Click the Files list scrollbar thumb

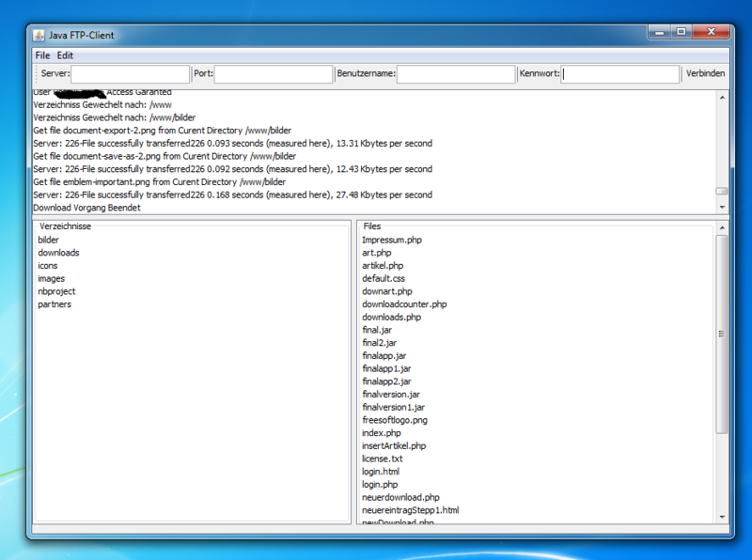tap(722, 334)
